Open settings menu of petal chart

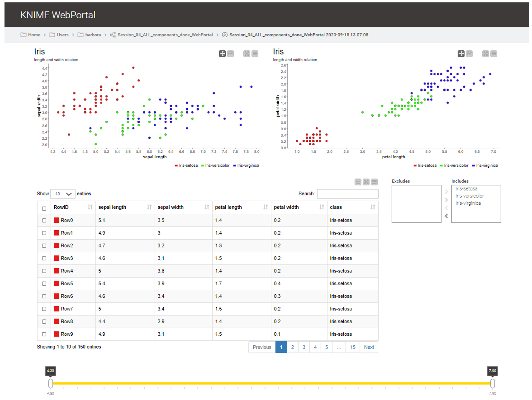point(494,54)
